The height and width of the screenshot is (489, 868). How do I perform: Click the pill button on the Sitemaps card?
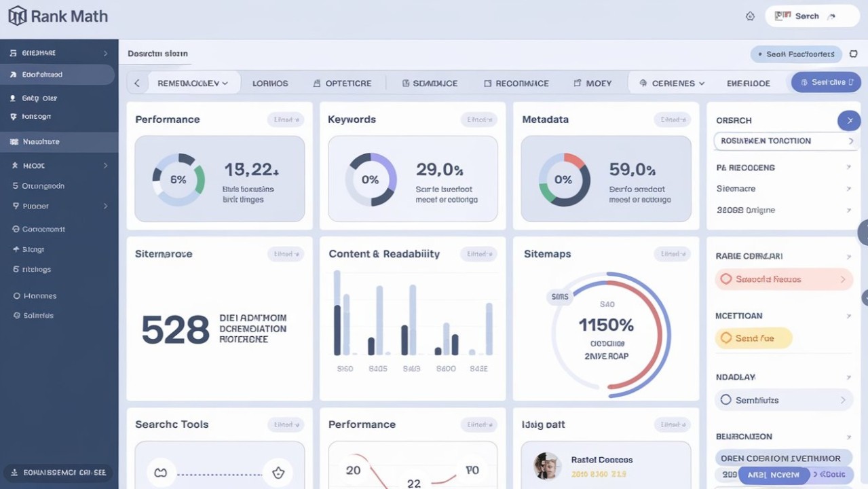[x=672, y=254]
